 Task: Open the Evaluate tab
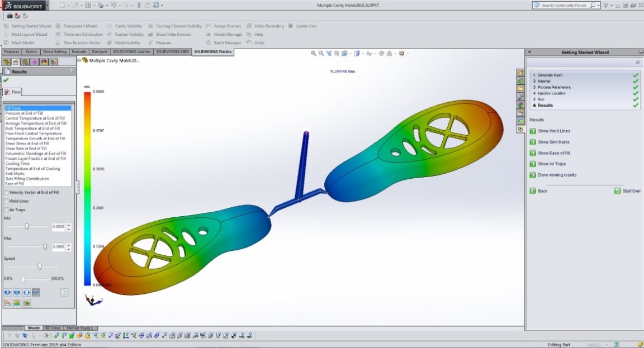[79, 52]
